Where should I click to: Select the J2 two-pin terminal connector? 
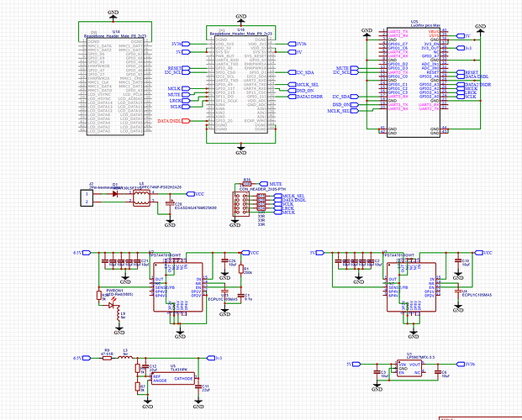87,198
